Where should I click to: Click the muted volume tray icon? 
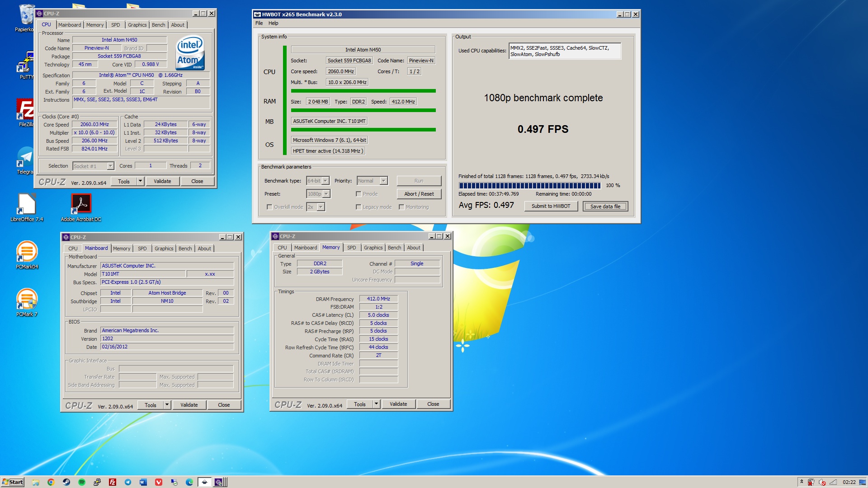[x=822, y=482]
